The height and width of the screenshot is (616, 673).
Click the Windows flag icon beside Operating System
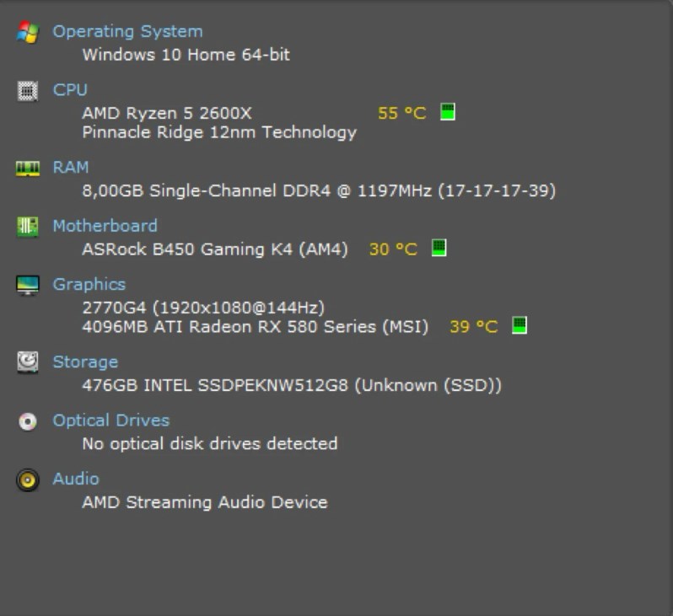[x=28, y=32]
